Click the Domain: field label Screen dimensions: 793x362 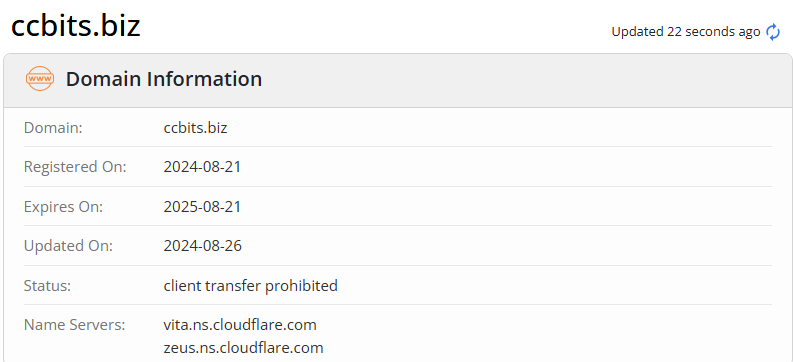(53, 128)
